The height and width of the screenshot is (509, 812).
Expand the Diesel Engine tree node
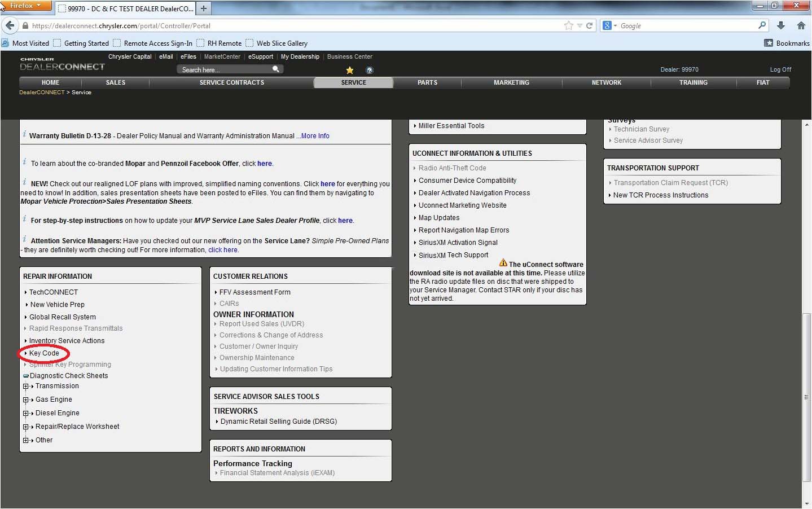25,414
